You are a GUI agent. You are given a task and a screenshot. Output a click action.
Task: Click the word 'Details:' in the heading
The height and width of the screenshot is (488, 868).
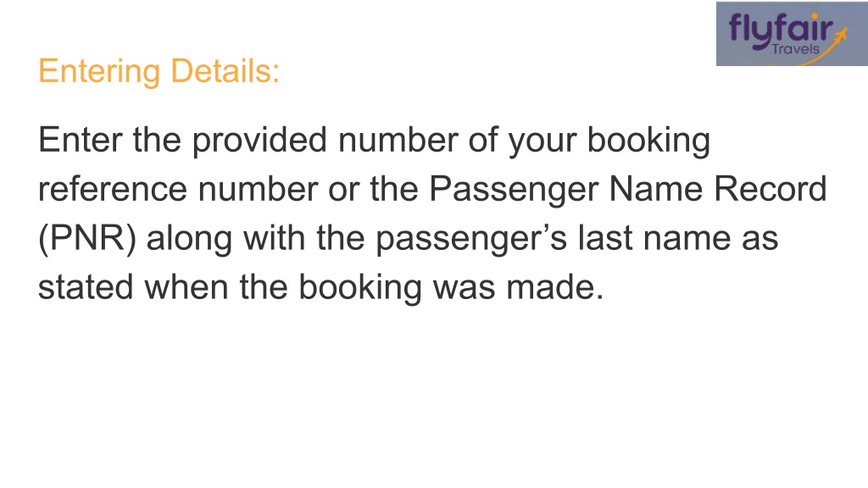[225, 71]
